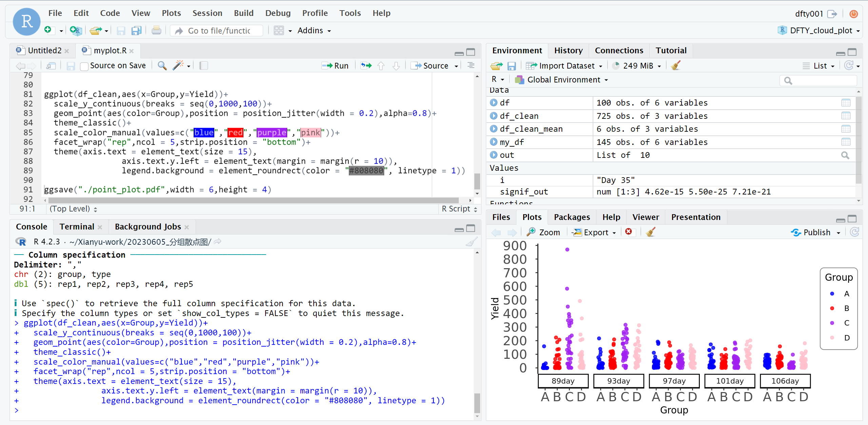Image resolution: width=868 pixels, height=425 pixels.
Task: Inspect the out list magnifier icon
Action: click(845, 155)
